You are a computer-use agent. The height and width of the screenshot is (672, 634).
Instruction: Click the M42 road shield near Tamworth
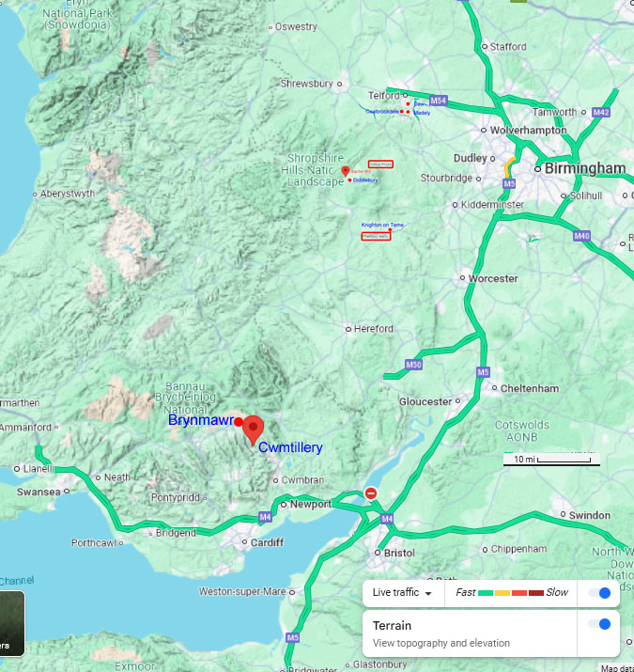click(600, 112)
